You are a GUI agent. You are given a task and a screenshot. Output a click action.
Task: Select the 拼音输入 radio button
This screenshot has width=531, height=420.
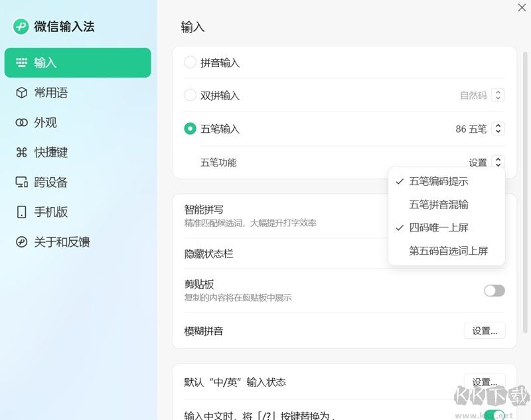[x=189, y=63]
